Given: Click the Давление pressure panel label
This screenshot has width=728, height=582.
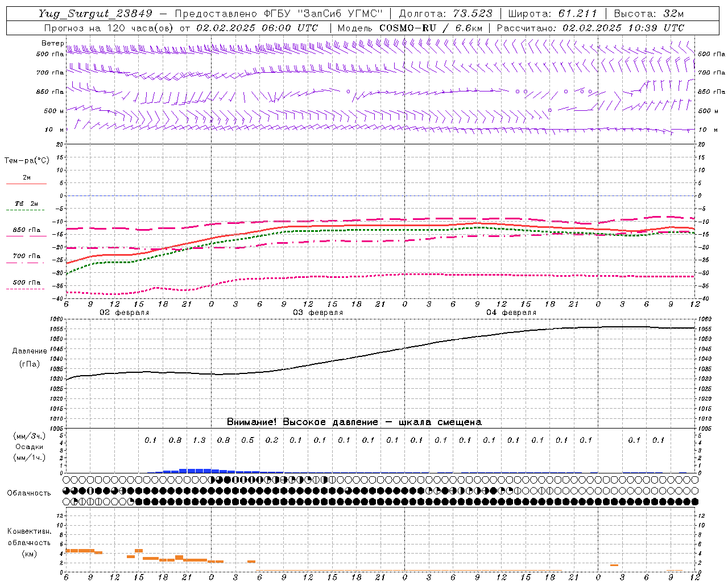Looking at the screenshot, I should tap(30, 351).
